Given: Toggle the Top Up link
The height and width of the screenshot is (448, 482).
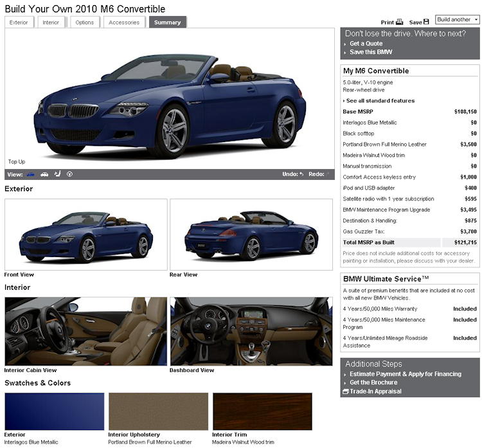Looking at the screenshot, I should tap(17, 162).
